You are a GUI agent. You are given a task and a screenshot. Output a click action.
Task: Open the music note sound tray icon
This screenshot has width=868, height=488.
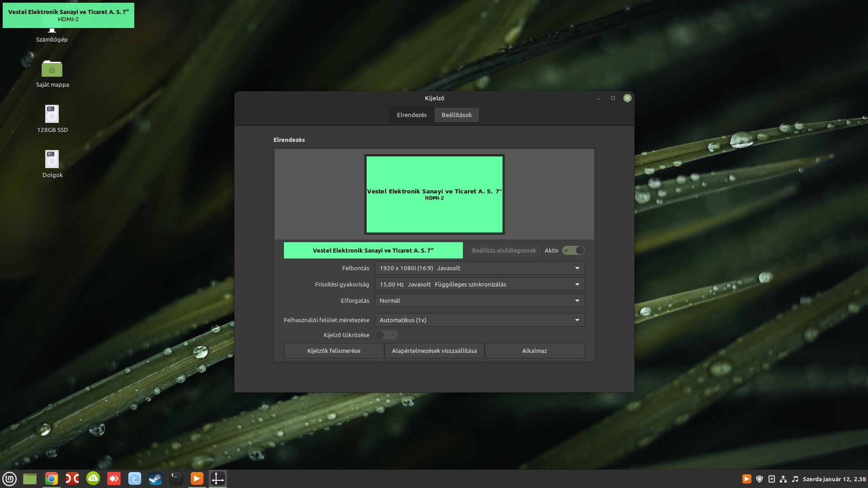(x=795, y=479)
